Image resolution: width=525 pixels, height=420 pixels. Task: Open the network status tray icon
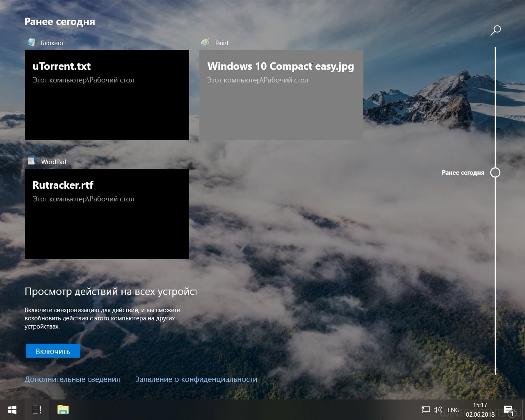425,410
